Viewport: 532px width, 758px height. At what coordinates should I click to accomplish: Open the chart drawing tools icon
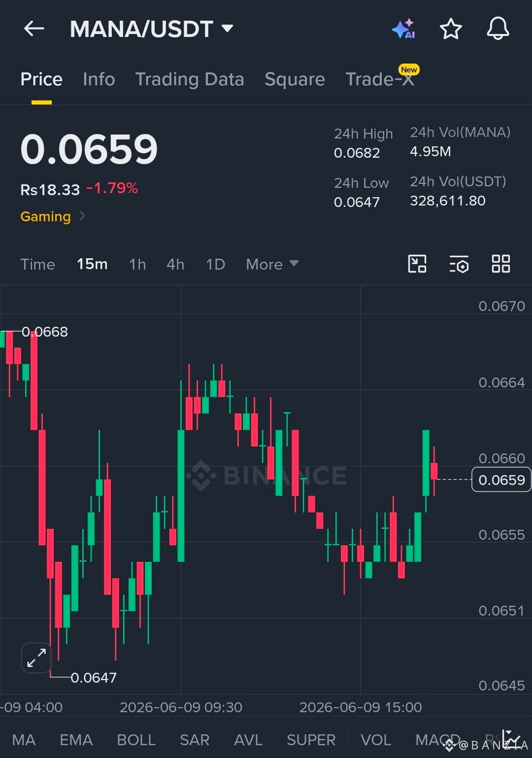pyautogui.click(x=417, y=264)
